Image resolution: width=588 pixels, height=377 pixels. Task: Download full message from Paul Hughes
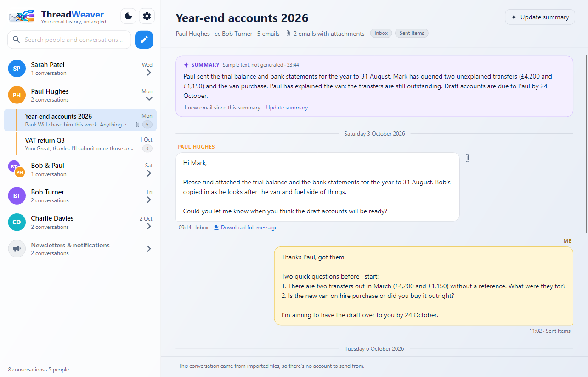(x=246, y=228)
